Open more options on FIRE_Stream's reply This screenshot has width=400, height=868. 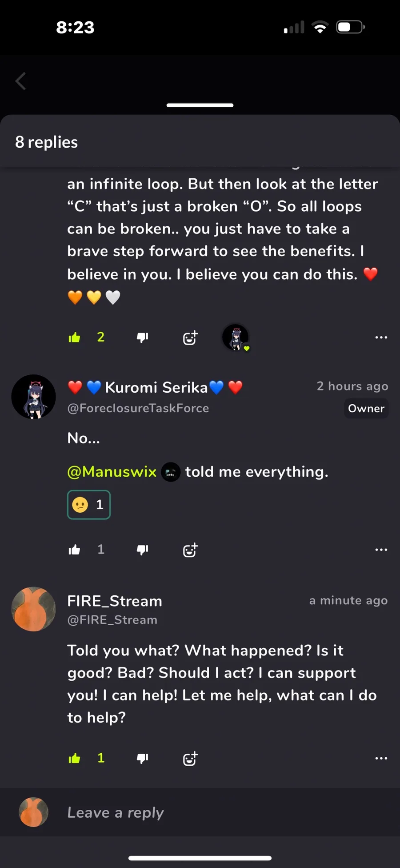tap(381, 758)
